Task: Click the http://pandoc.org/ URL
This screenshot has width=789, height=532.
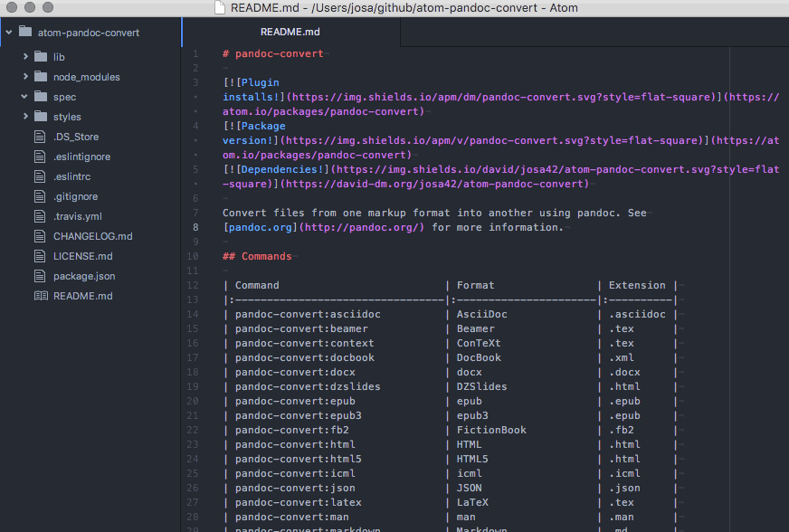Action: (x=361, y=227)
